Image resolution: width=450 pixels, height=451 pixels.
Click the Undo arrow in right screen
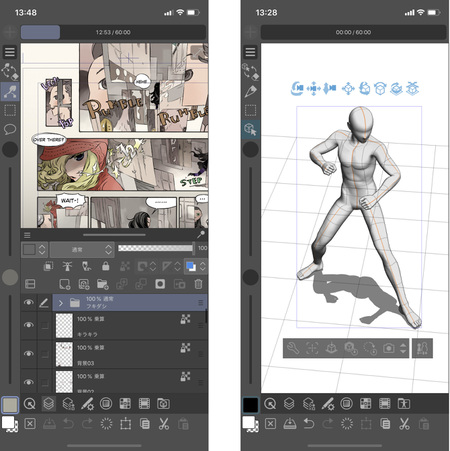(x=309, y=424)
